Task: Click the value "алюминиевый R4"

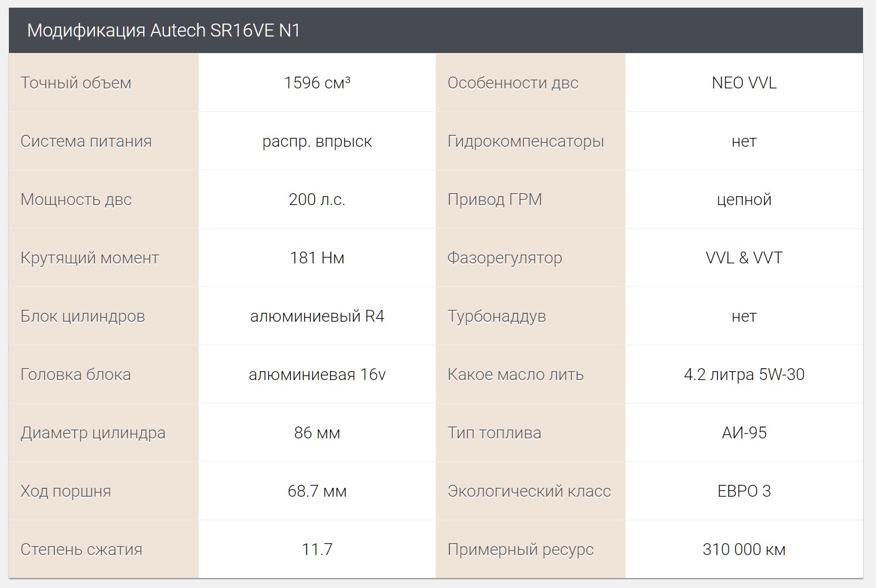Action: tap(317, 316)
